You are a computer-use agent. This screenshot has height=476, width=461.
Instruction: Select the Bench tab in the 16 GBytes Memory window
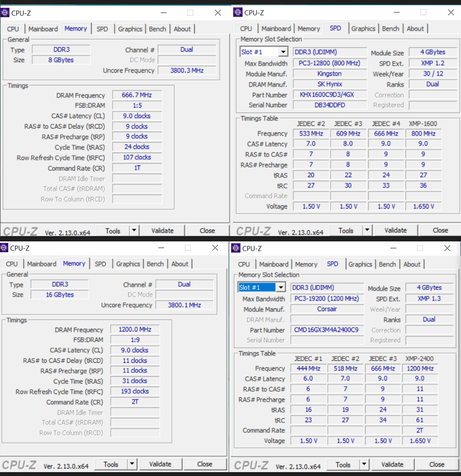pyautogui.click(x=155, y=264)
